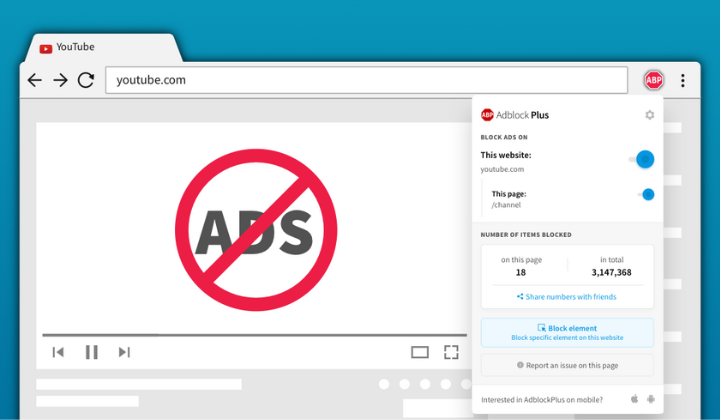Click Report an issue on this page
Screen dimensions: 720x420
(x=567, y=365)
